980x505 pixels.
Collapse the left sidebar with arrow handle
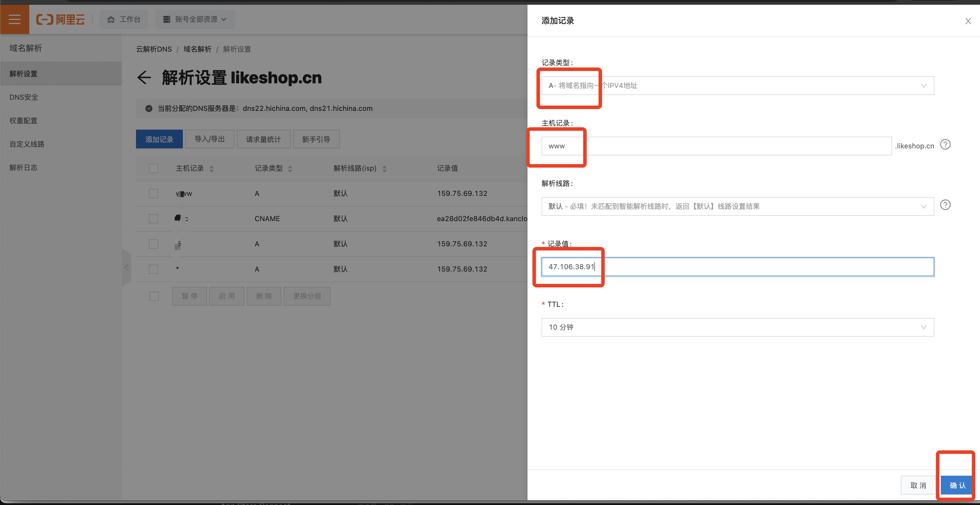pos(127,267)
